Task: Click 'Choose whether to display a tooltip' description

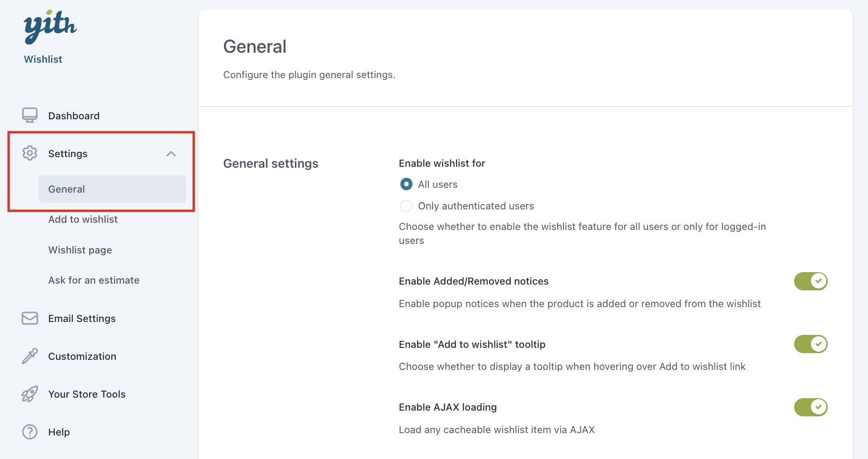Action: click(x=572, y=367)
